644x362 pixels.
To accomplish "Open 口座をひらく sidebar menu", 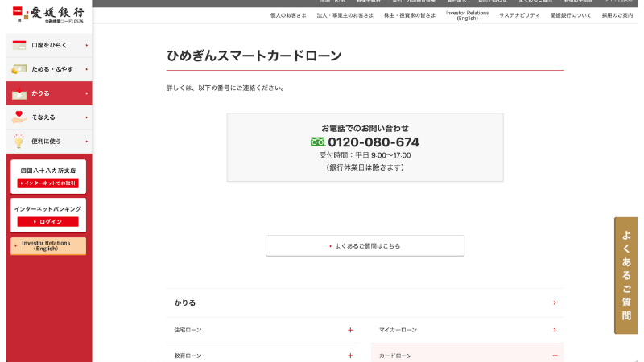I will (49, 45).
